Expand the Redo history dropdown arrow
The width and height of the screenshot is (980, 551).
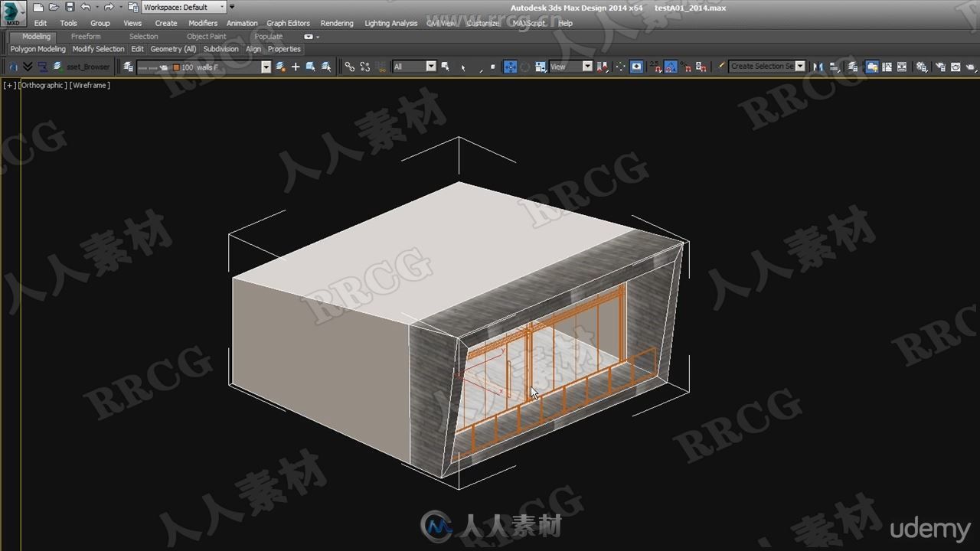(x=120, y=7)
